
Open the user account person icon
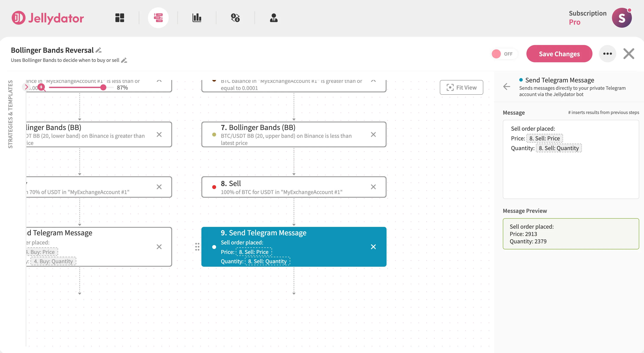tap(274, 18)
